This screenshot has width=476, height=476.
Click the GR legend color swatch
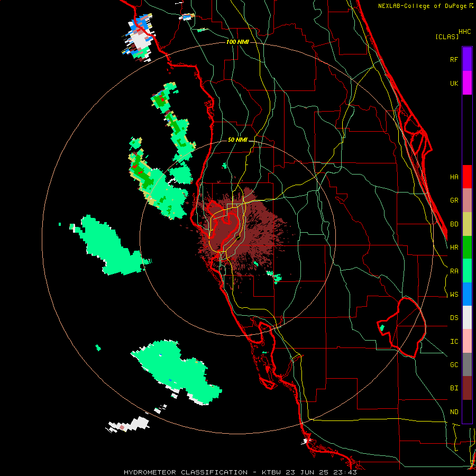[467, 200]
